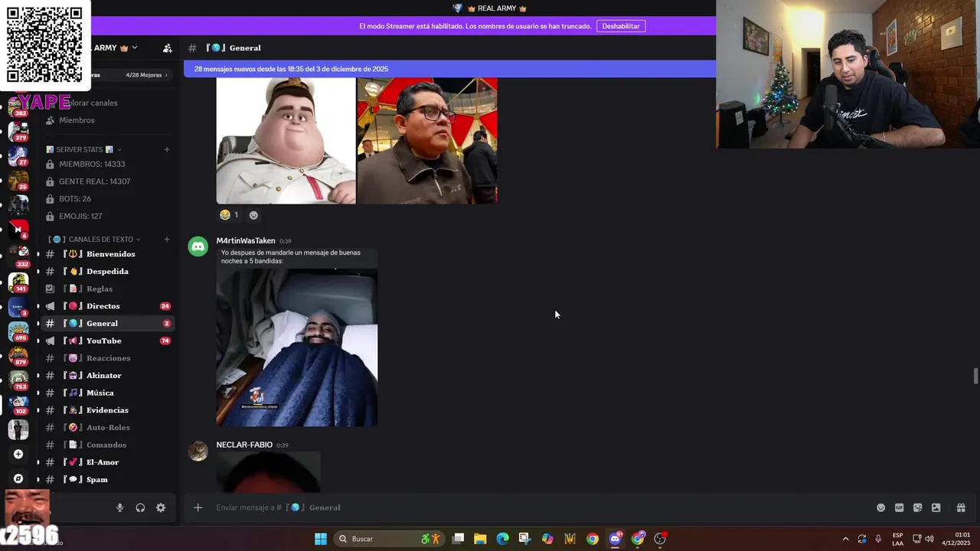Click the M4rtinWasTaken username
Screen dimensions: 980x551
click(x=246, y=240)
